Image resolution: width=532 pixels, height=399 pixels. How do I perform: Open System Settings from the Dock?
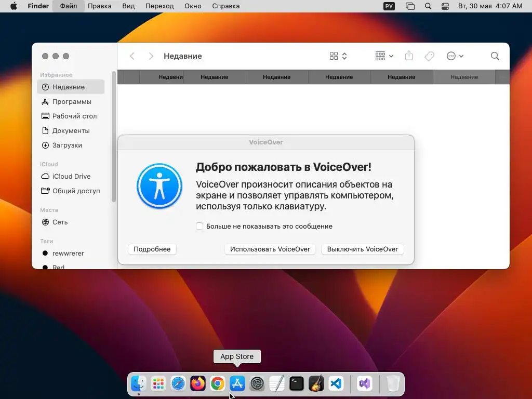(x=257, y=384)
